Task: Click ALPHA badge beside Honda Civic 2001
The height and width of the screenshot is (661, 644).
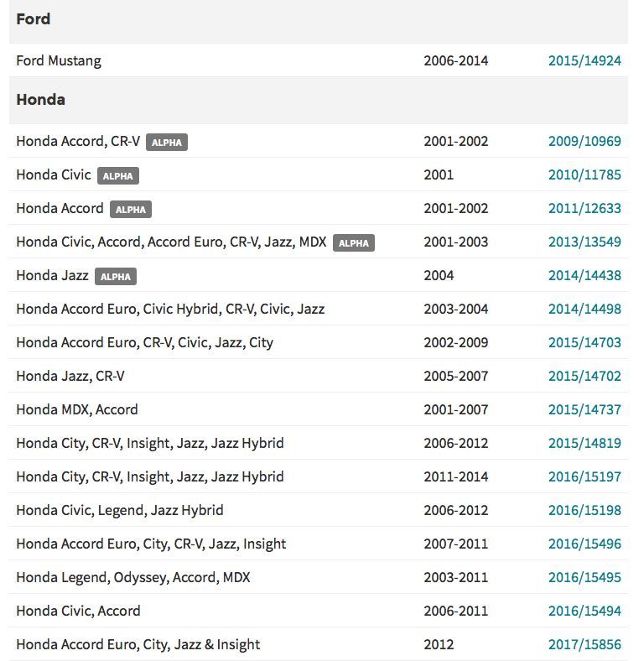Action: point(118,176)
